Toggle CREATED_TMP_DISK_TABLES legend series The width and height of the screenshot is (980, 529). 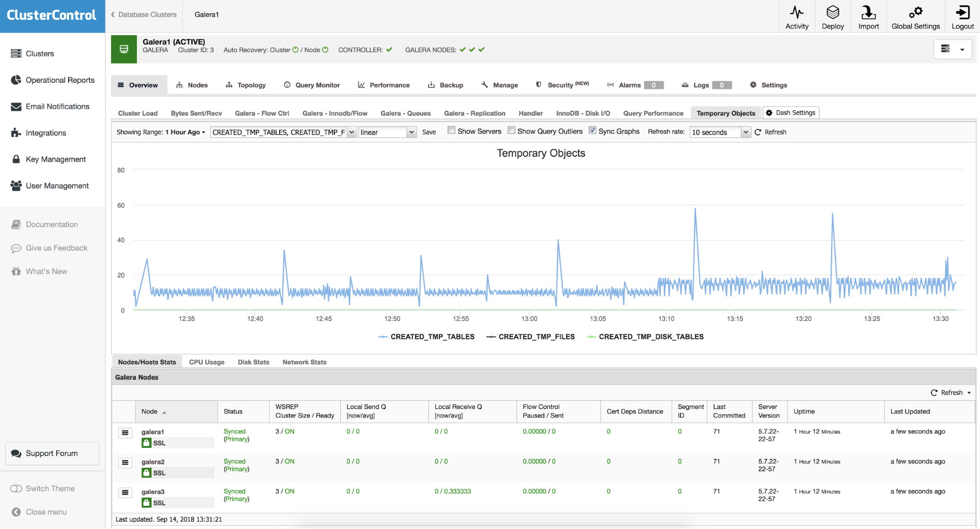[x=645, y=337]
